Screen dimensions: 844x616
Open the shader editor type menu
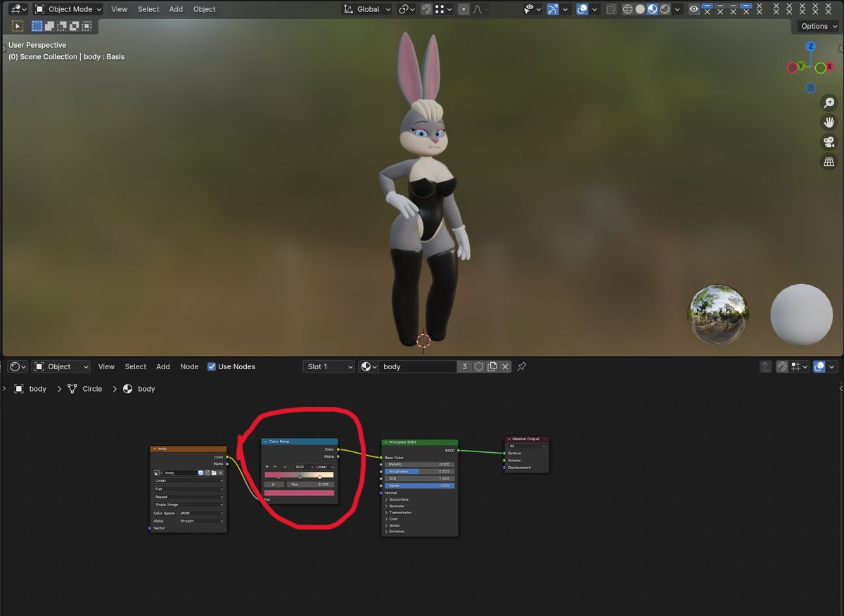click(x=18, y=366)
